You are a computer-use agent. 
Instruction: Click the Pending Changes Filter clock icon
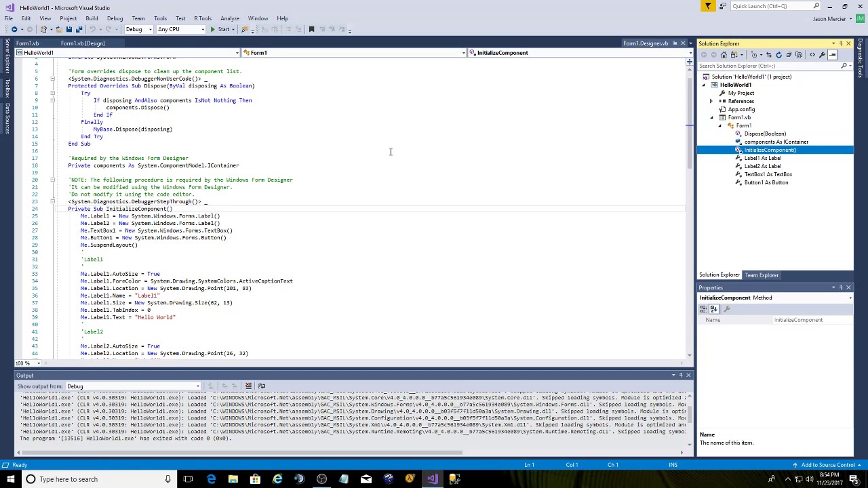coord(754,55)
